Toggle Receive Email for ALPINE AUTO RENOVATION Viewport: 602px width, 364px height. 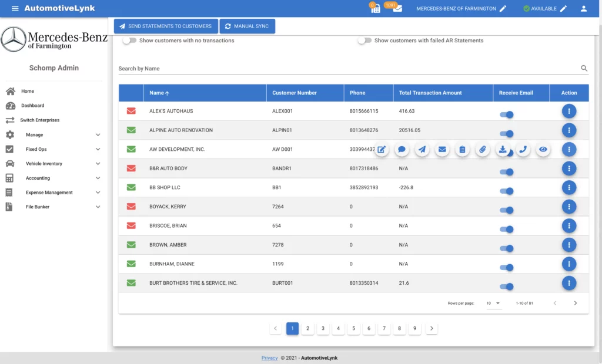point(506,133)
